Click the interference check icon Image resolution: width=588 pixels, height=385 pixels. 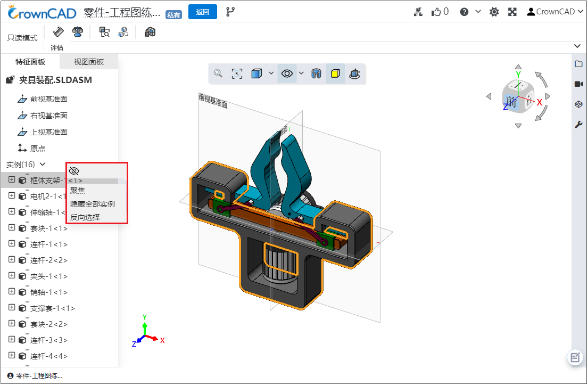(104, 32)
